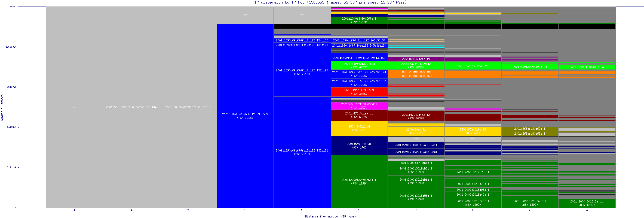
Task: Select bright green block 2a01:3e0:fff0:400::2a
Action: coord(587,67)
